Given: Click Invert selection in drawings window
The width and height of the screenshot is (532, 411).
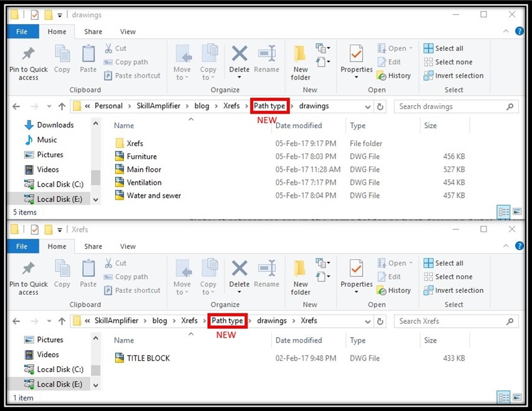Looking at the screenshot, I should pos(453,76).
